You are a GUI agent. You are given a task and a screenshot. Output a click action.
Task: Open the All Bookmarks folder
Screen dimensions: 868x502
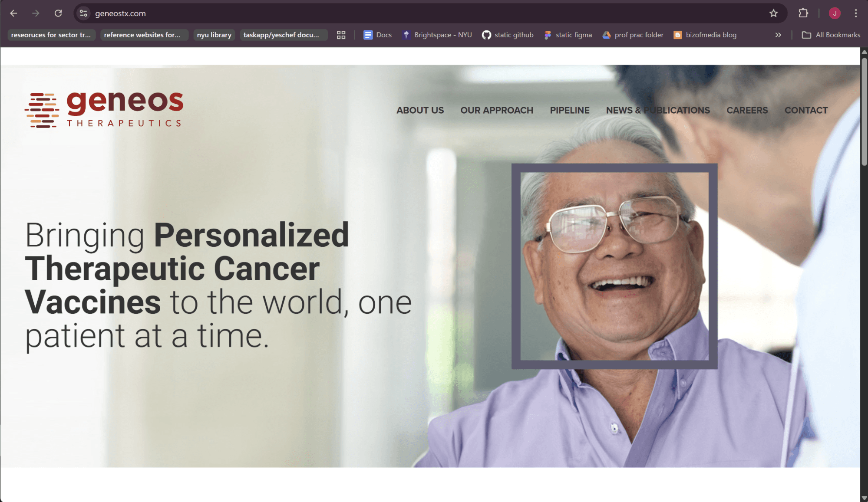click(x=831, y=35)
